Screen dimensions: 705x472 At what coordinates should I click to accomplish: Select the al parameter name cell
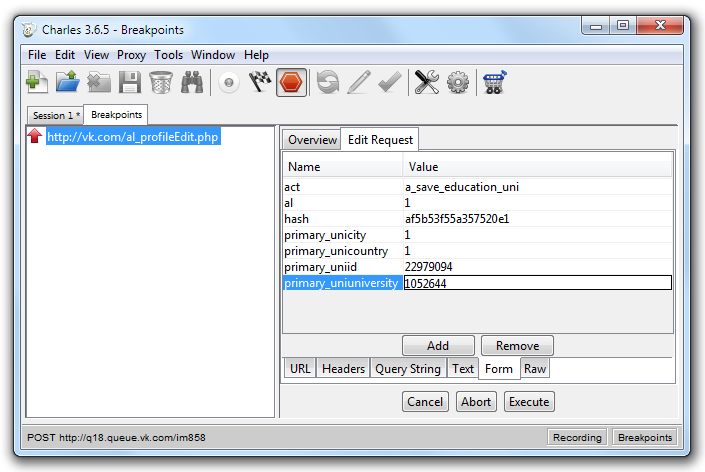click(343, 203)
